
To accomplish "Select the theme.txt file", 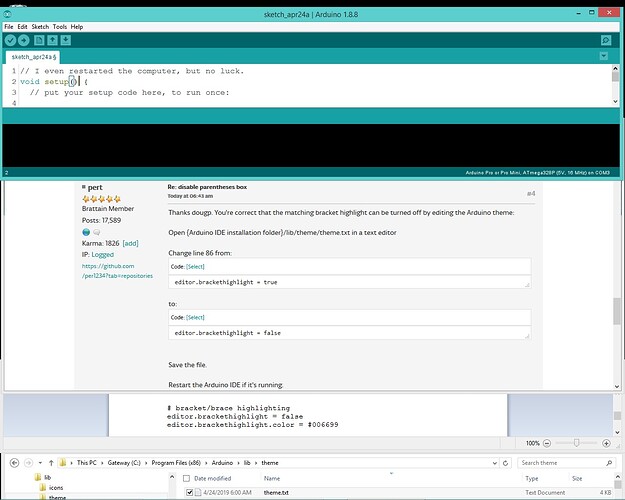I will tap(276, 492).
